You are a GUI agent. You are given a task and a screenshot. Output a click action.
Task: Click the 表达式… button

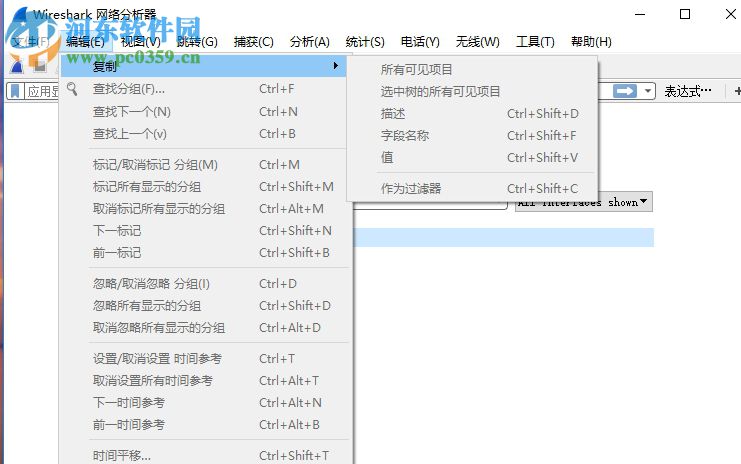click(688, 91)
